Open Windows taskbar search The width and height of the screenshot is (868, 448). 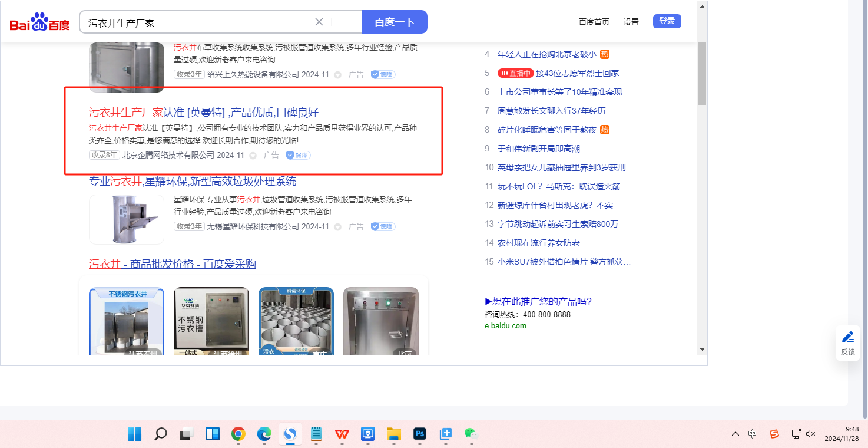[160, 434]
